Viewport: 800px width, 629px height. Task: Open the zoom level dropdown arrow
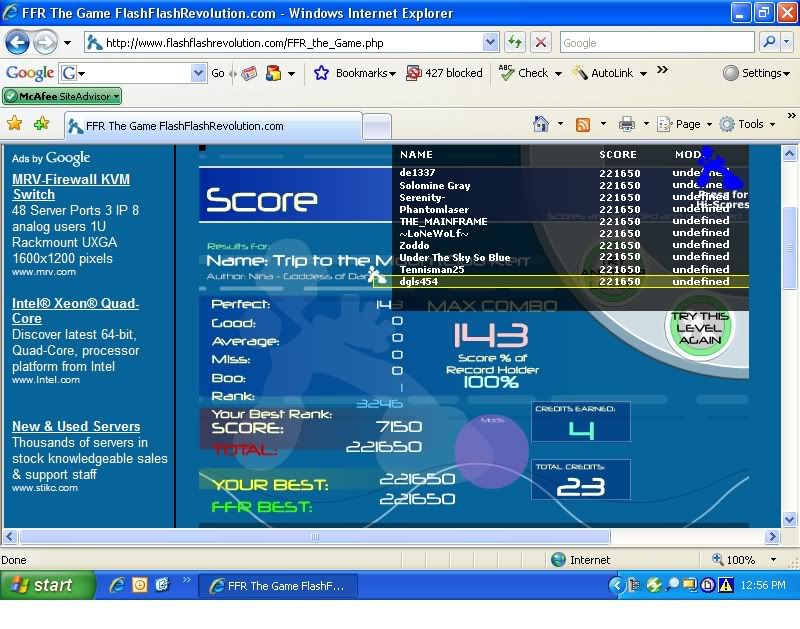[773, 560]
